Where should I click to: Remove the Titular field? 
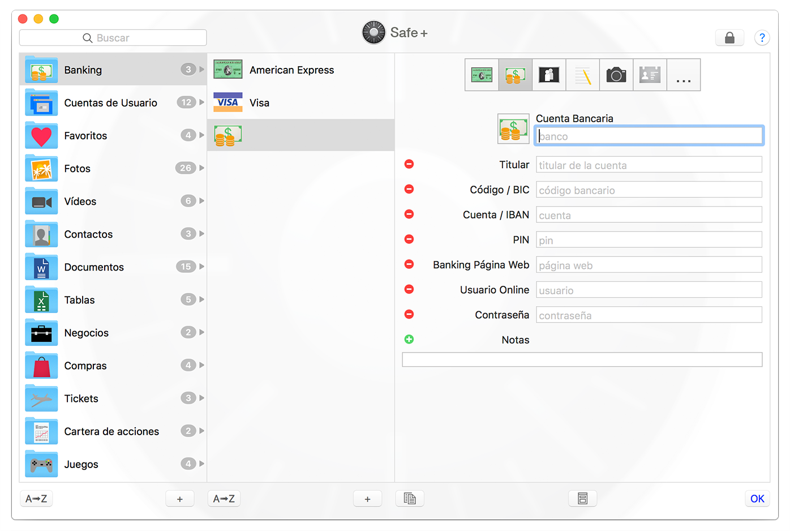click(409, 164)
